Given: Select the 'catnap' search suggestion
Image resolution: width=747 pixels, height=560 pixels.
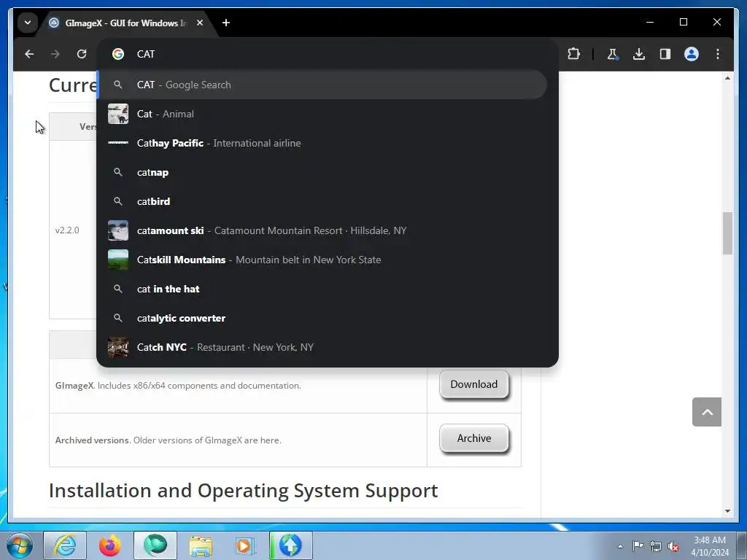Looking at the screenshot, I should pos(322,172).
